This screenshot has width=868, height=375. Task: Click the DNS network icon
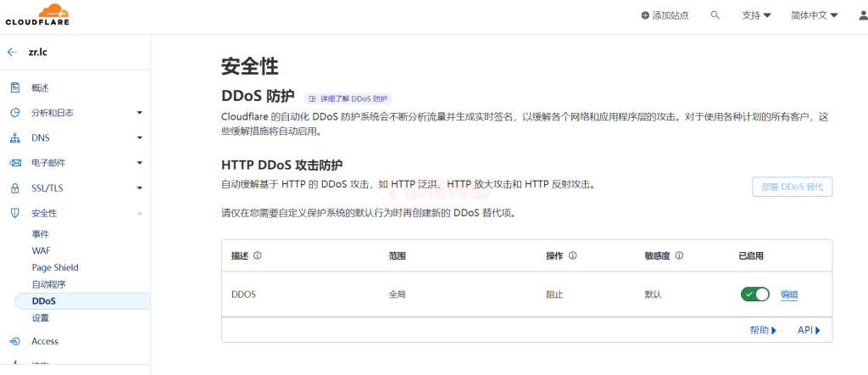tap(15, 138)
